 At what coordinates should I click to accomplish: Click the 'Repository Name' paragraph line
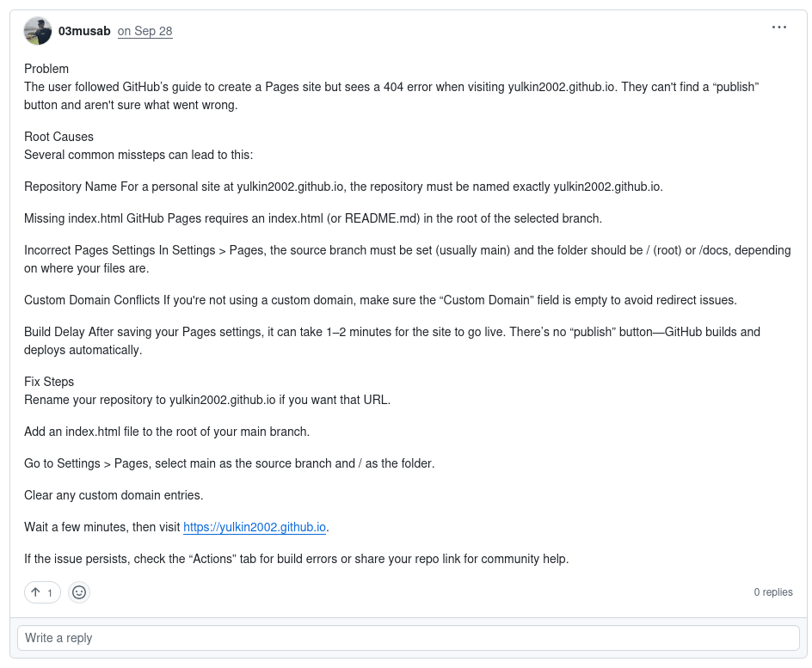point(343,187)
